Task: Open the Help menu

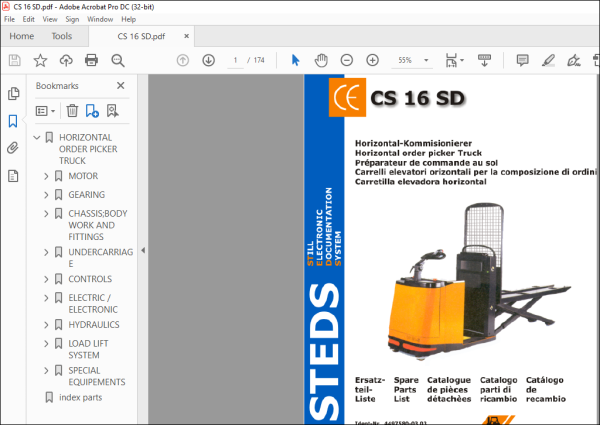Action: pos(129,19)
